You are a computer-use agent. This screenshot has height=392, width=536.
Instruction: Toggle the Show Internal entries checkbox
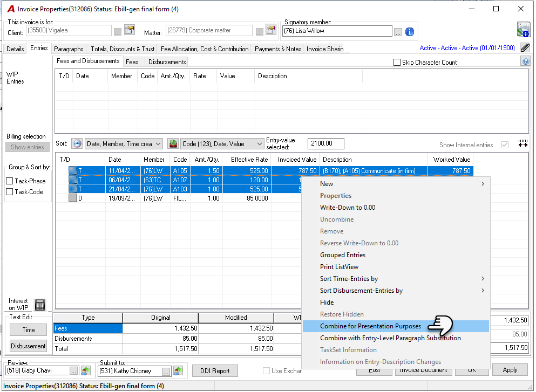[505, 145]
